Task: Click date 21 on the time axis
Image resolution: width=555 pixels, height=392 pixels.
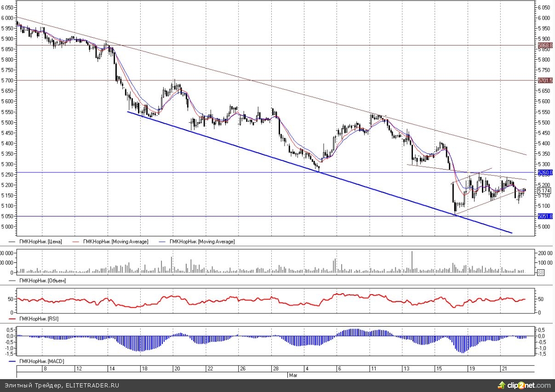Action: [504, 369]
